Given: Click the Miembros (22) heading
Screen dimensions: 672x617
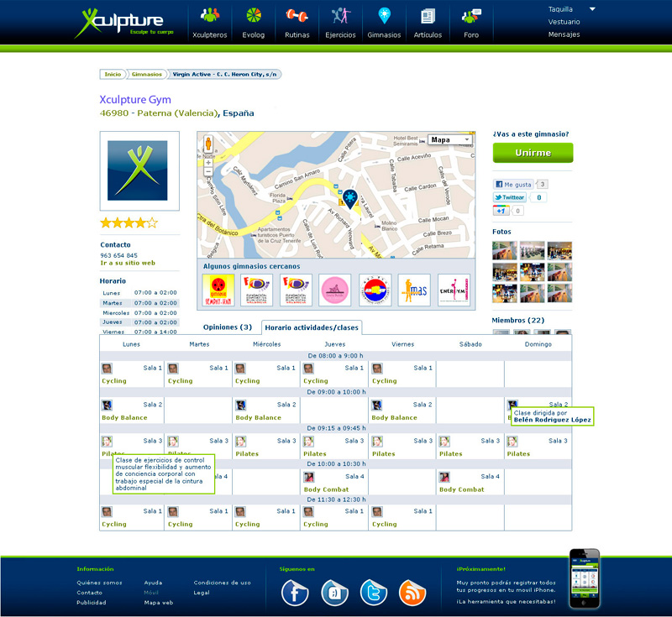Looking at the screenshot, I should [518, 321].
